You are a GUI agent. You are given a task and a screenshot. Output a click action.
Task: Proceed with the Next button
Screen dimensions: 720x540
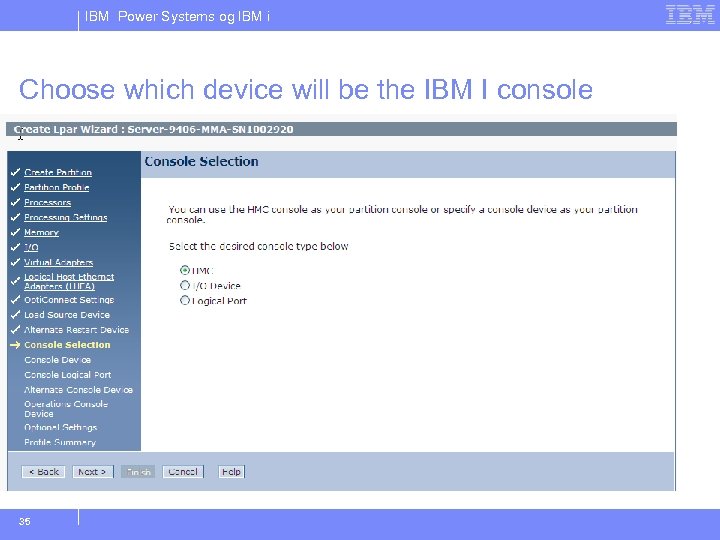pos(92,472)
